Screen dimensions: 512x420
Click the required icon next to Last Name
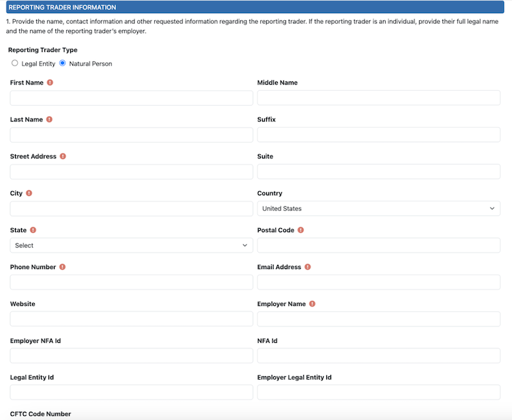coord(49,120)
